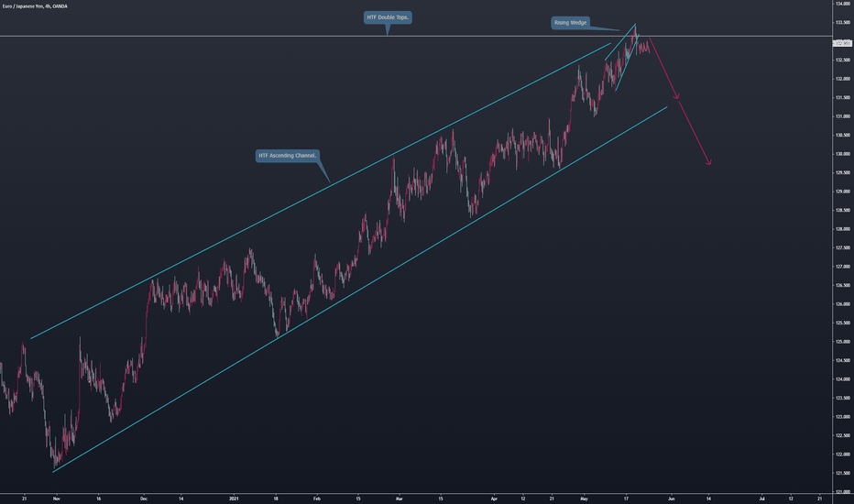The width and height of the screenshot is (854, 504).
Task: Select the HTF Double Tops callout label
Action: (388, 17)
